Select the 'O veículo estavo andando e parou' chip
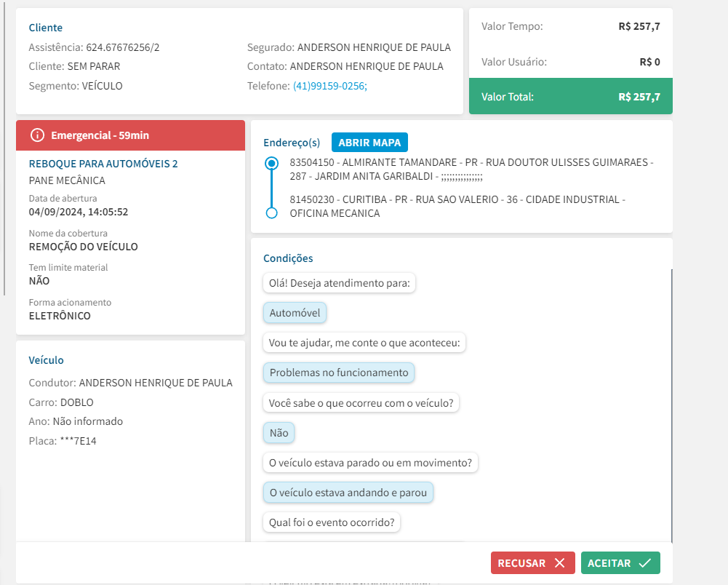This screenshot has height=585, width=728. [348, 493]
